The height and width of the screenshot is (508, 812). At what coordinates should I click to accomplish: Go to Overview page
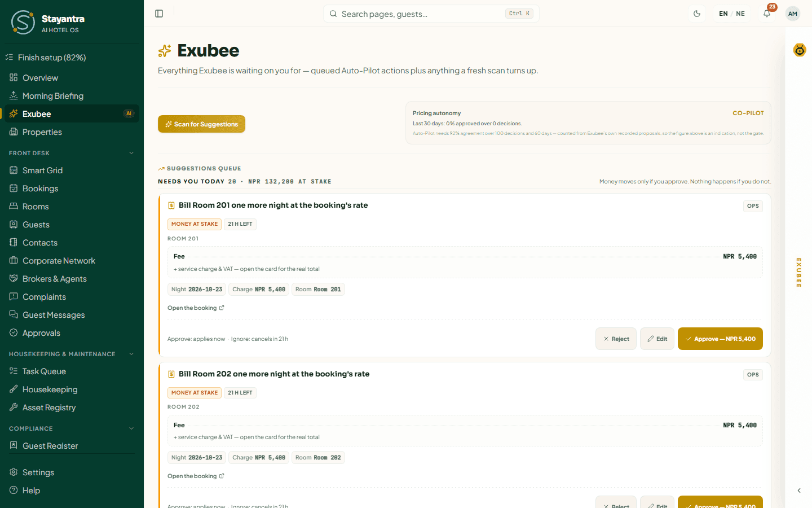72,78
